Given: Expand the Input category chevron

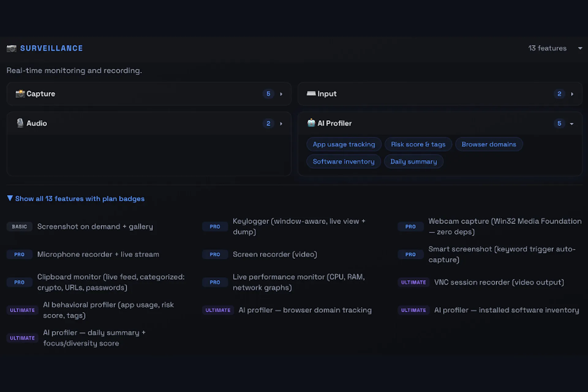Looking at the screenshot, I should pyautogui.click(x=572, y=94).
